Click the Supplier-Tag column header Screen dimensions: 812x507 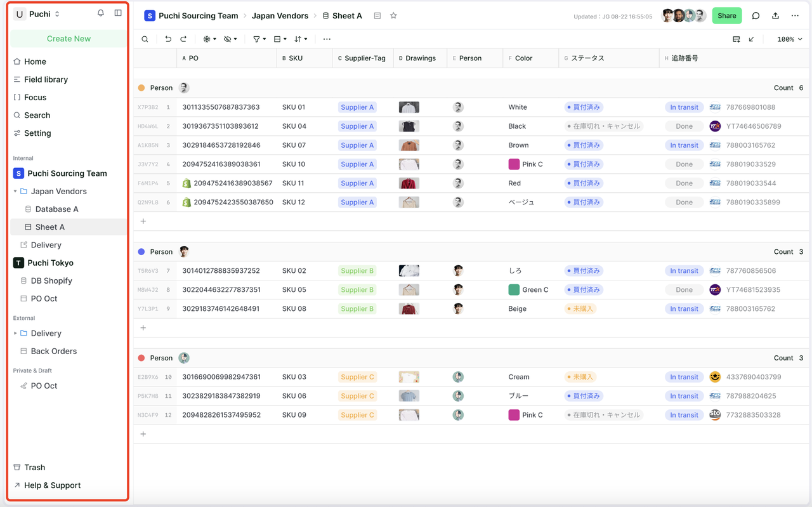(x=363, y=58)
